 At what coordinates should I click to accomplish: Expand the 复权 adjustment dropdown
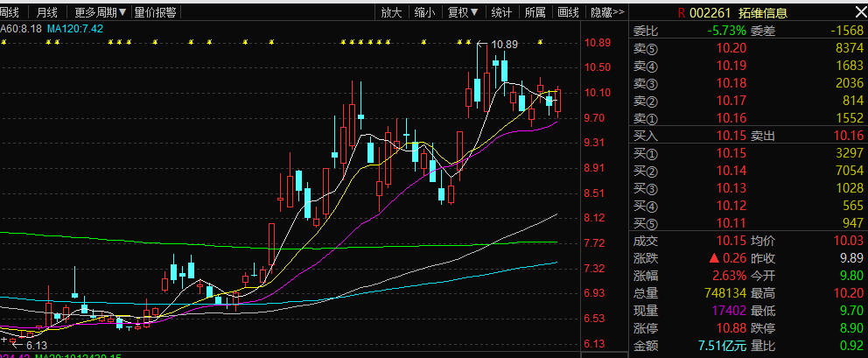point(463,12)
